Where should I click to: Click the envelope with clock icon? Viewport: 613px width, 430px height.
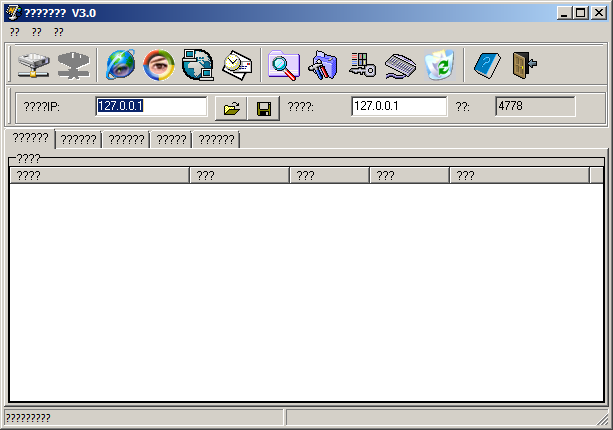pyautogui.click(x=237, y=65)
